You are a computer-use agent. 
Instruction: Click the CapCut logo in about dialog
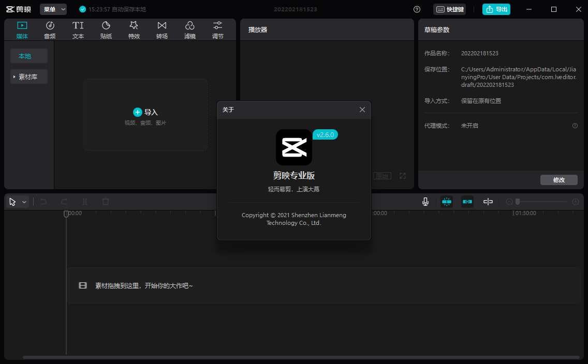coord(294,147)
